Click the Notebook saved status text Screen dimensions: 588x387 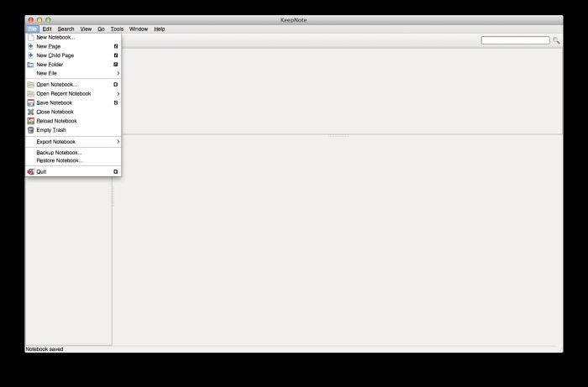(45, 349)
